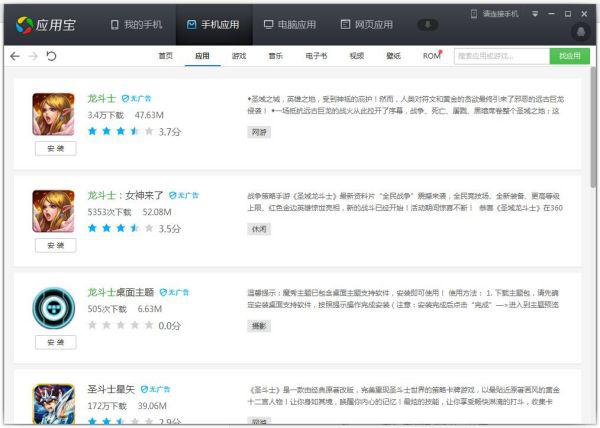
Task: Select the 首页 navigation item
Action: (x=166, y=56)
